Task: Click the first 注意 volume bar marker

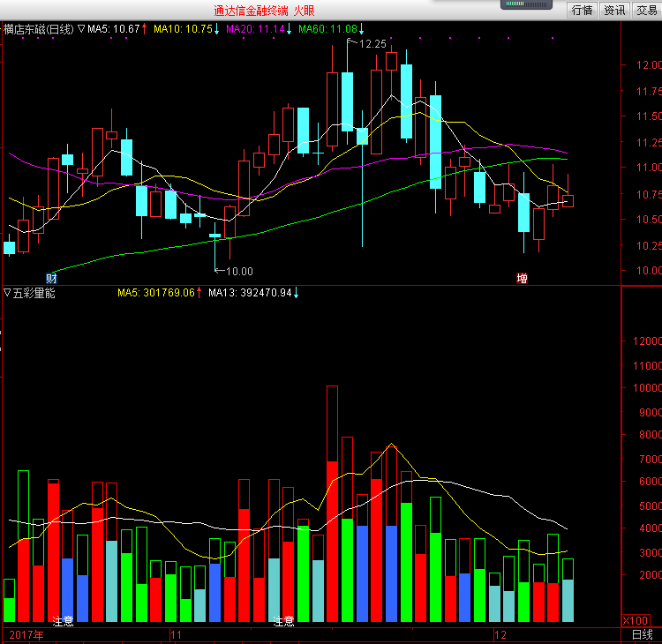Action: 63,621
